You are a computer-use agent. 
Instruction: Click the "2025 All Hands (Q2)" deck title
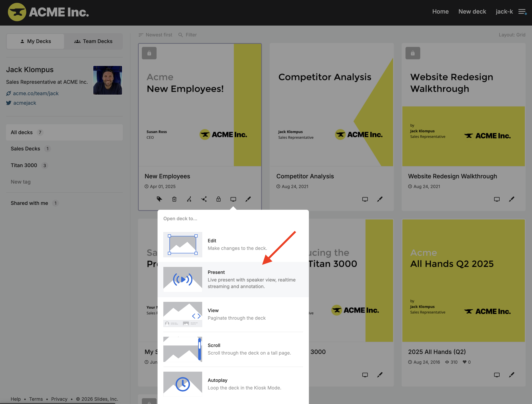(x=437, y=352)
